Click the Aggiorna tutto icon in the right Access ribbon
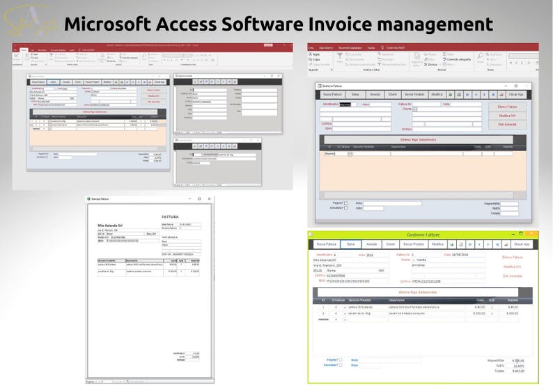This screenshot has width=553, height=392. pyautogui.click(x=417, y=57)
